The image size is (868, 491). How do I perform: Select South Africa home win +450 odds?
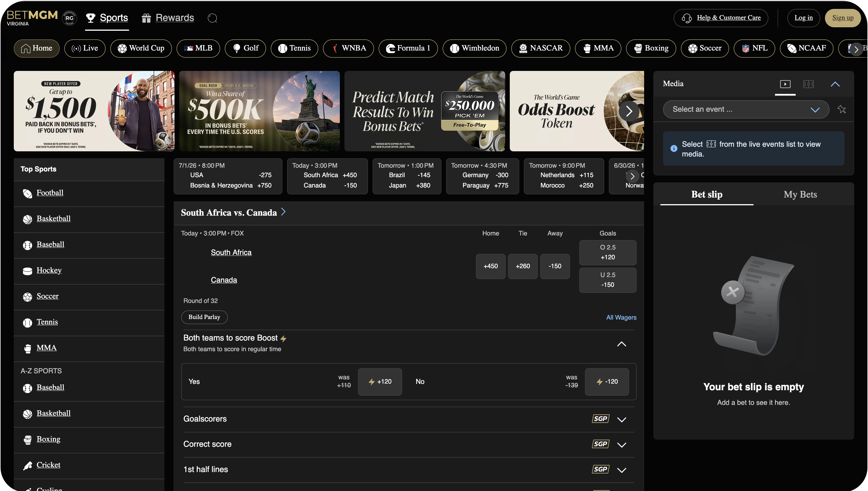point(491,266)
